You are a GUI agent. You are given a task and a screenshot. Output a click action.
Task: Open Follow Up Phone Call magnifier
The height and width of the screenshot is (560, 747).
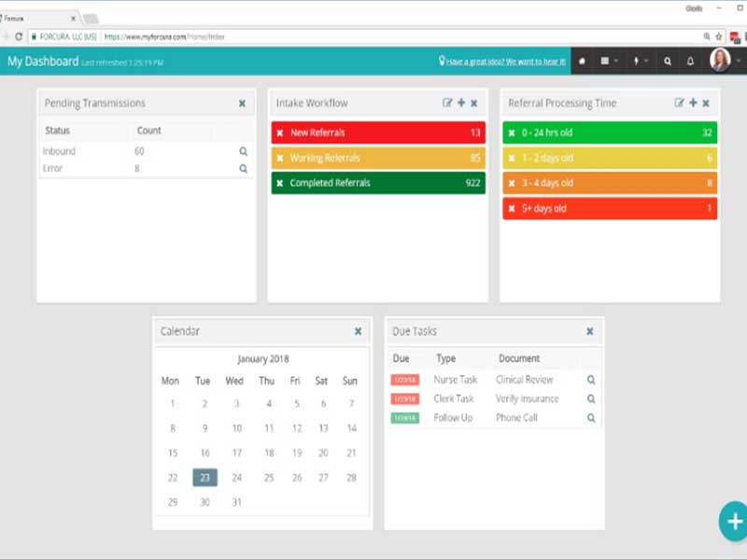point(591,418)
